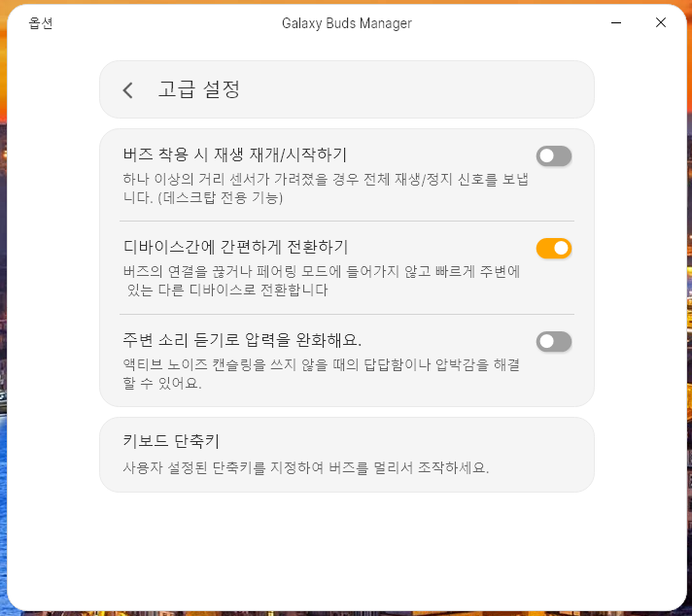Minimize the Galaxy Buds Manager window

pyautogui.click(x=616, y=22)
